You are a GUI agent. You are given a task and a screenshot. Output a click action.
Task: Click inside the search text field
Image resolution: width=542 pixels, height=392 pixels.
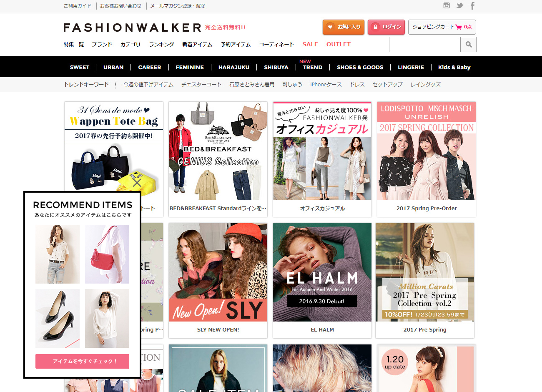tap(424, 44)
